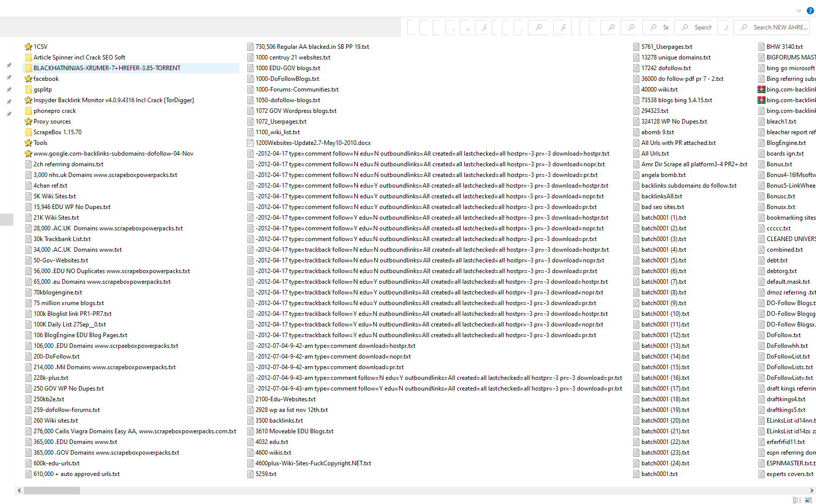The height and width of the screenshot is (504, 816).
Task: Select the highlighted BLACKHATNINJAS-XRUMER torrent folder
Action: pos(107,68)
